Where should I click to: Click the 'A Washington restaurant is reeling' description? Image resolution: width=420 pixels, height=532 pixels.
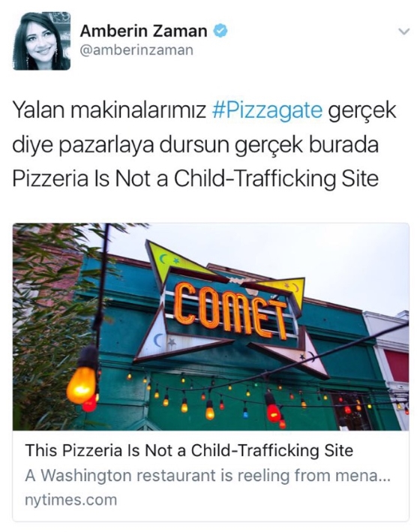[x=208, y=475]
